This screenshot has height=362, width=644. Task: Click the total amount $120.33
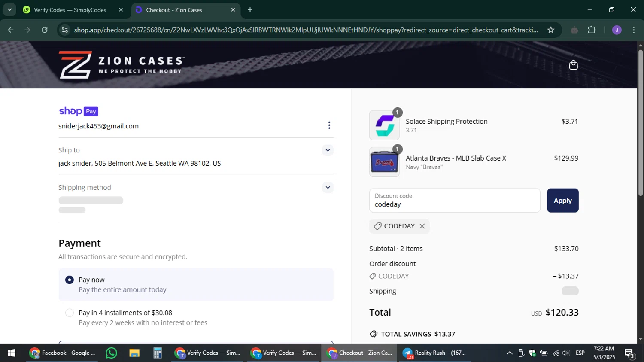pos(562,313)
